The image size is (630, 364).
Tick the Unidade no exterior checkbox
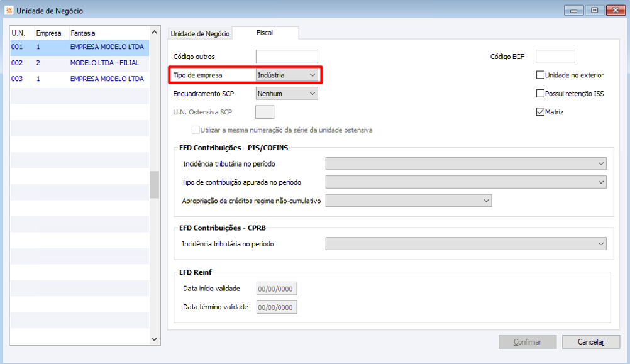point(540,75)
